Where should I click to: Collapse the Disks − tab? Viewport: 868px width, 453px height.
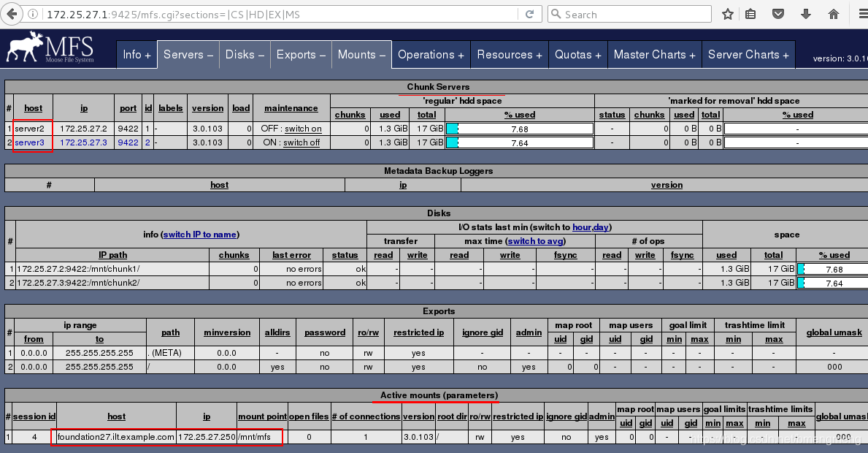tap(245, 54)
